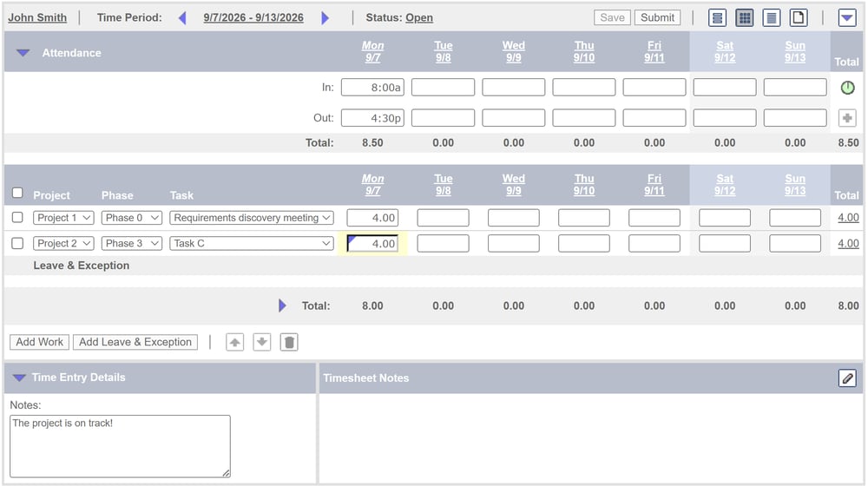Viewport: 868px width, 486px height.
Task: Move the selected row up
Action: coord(234,342)
